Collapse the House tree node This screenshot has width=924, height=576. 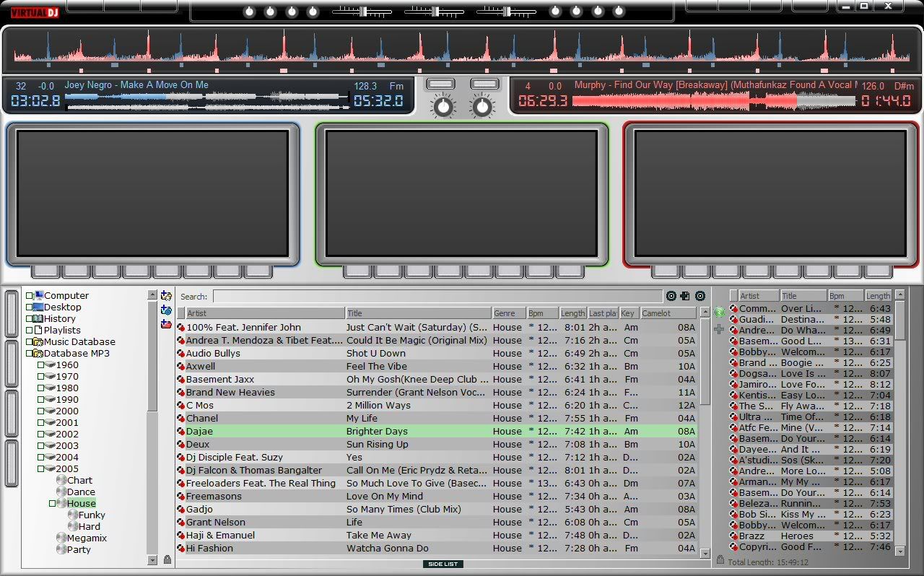point(53,503)
